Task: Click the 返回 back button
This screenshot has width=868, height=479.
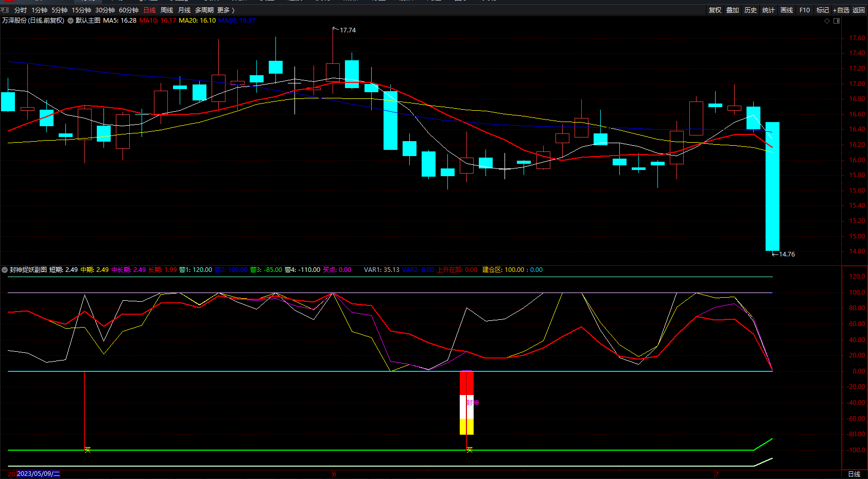Action: [x=859, y=10]
